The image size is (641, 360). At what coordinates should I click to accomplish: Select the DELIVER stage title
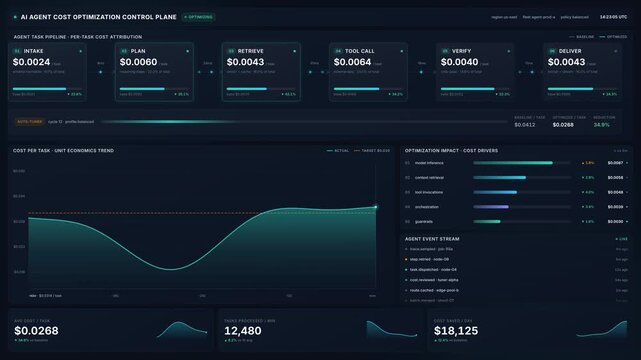(x=570, y=51)
